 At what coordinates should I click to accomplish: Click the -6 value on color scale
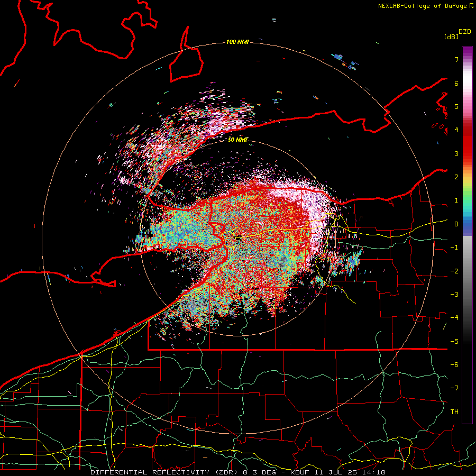tap(454, 365)
